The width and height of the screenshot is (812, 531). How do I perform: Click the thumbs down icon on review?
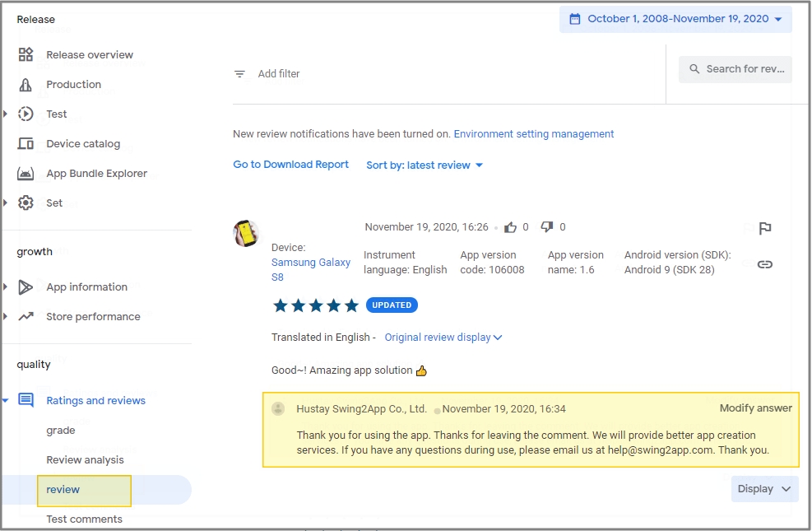coord(547,227)
